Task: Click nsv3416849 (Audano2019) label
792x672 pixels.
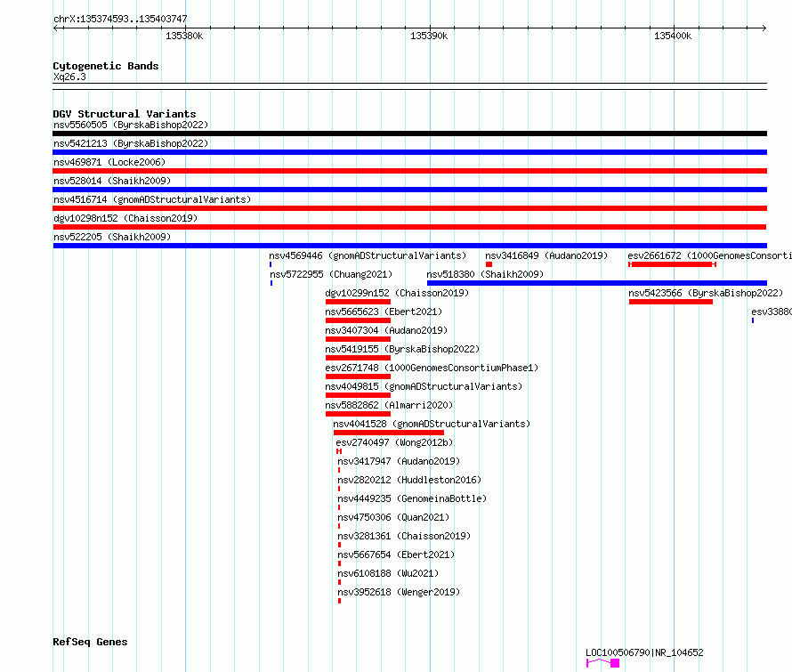Action: [546, 255]
